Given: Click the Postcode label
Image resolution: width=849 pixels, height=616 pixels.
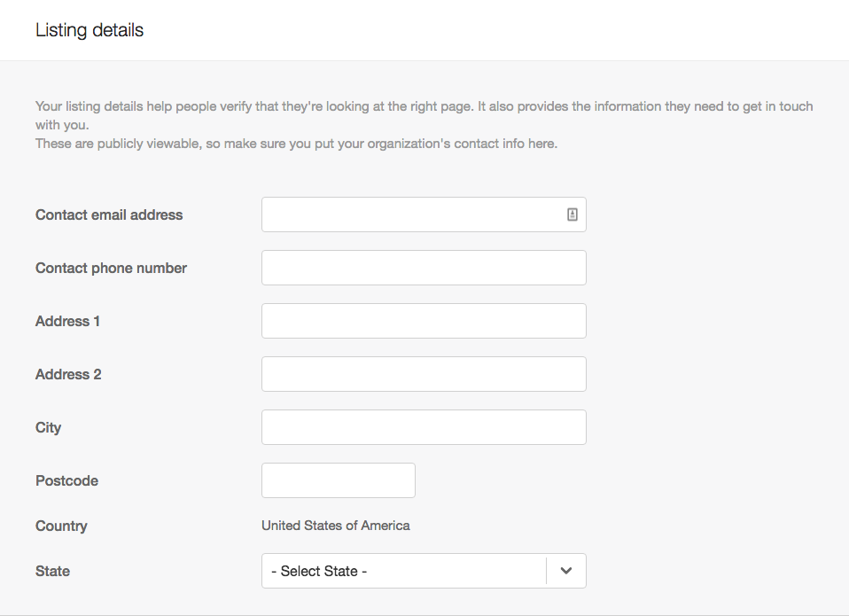Looking at the screenshot, I should tap(66, 480).
